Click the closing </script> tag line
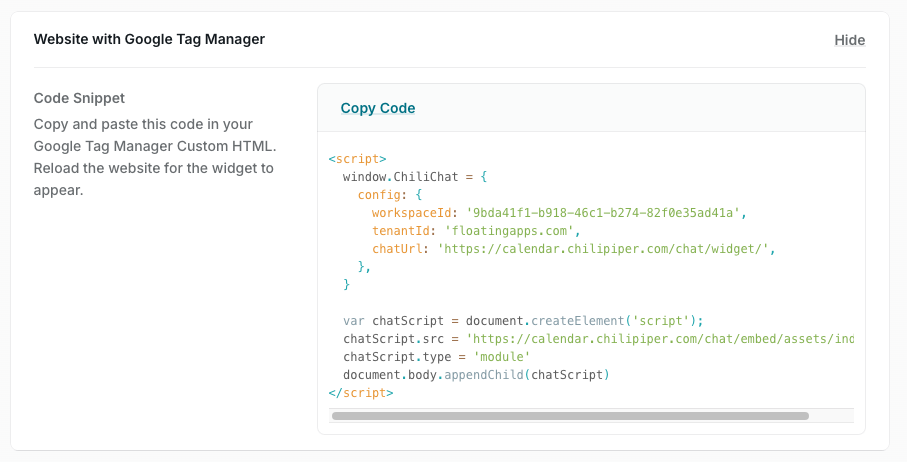 coord(361,393)
